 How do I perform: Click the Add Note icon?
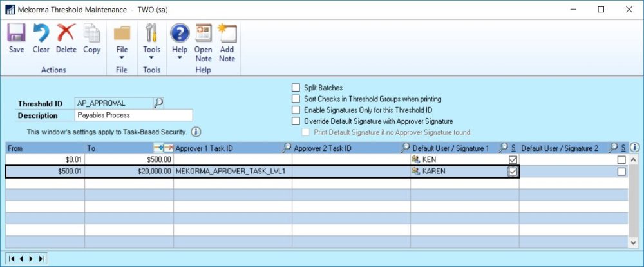[227, 33]
